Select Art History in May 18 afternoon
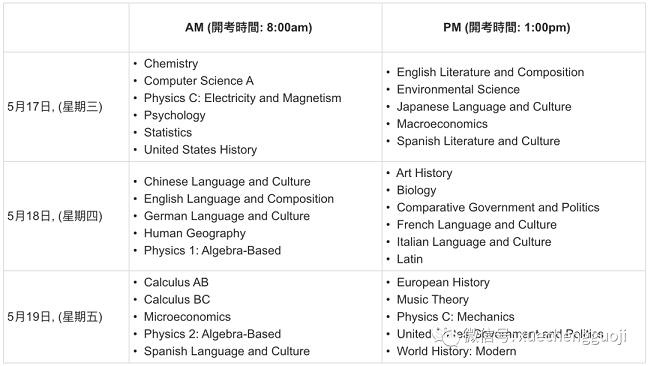The height and width of the screenshot is (366, 648). tap(424, 173)
